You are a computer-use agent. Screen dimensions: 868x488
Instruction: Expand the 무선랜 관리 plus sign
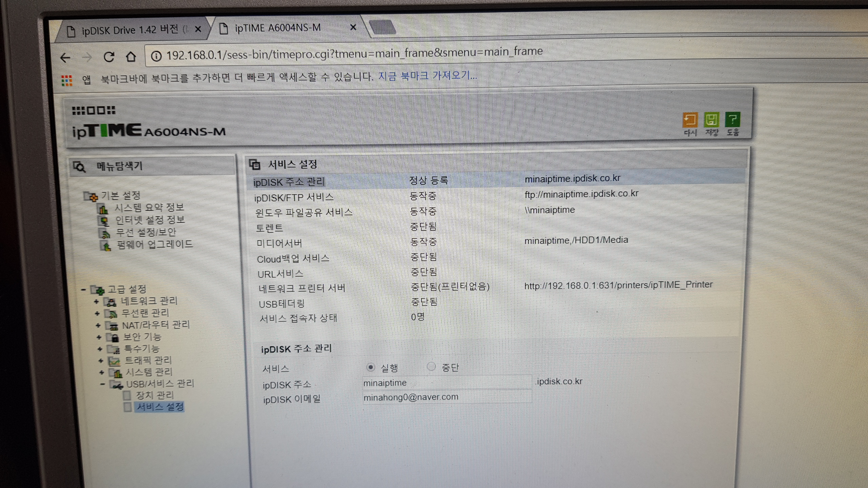[x=97, y=313]
